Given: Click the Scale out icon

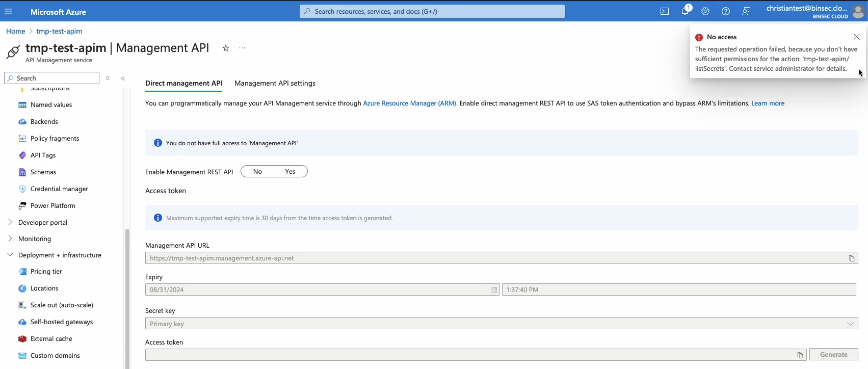Looking at the screenshot, I should tap(22, 305).
